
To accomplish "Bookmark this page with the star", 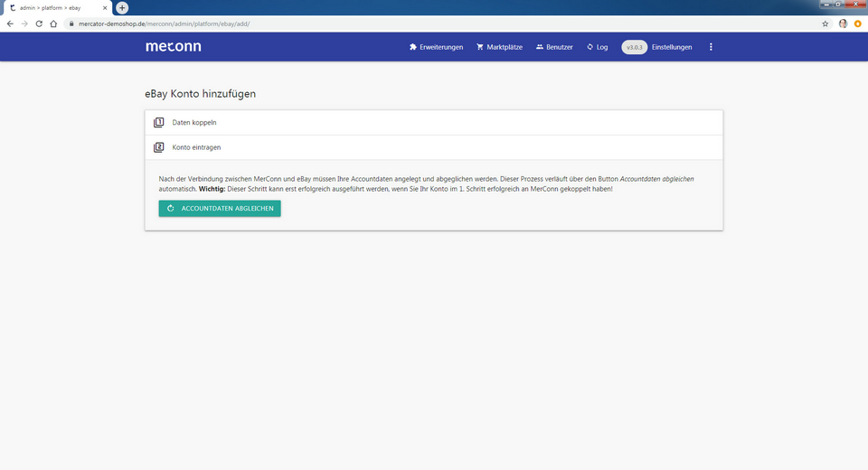I will (x=825, y=23).
